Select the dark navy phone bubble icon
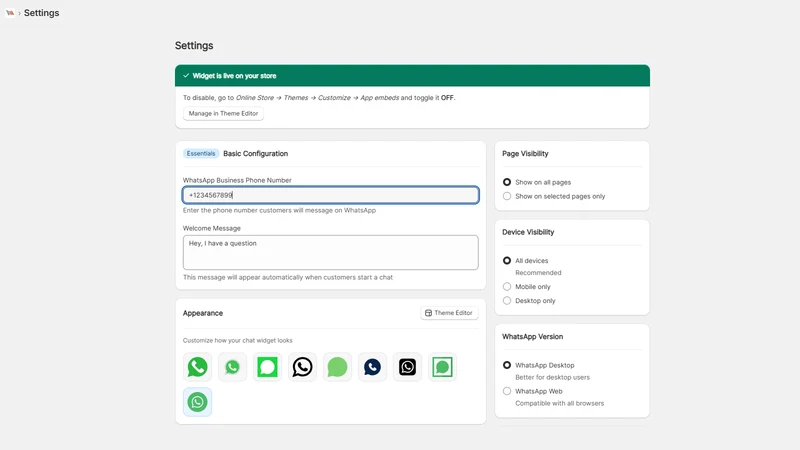The width and height of the screenshot is (800, 450). (372, 367)
